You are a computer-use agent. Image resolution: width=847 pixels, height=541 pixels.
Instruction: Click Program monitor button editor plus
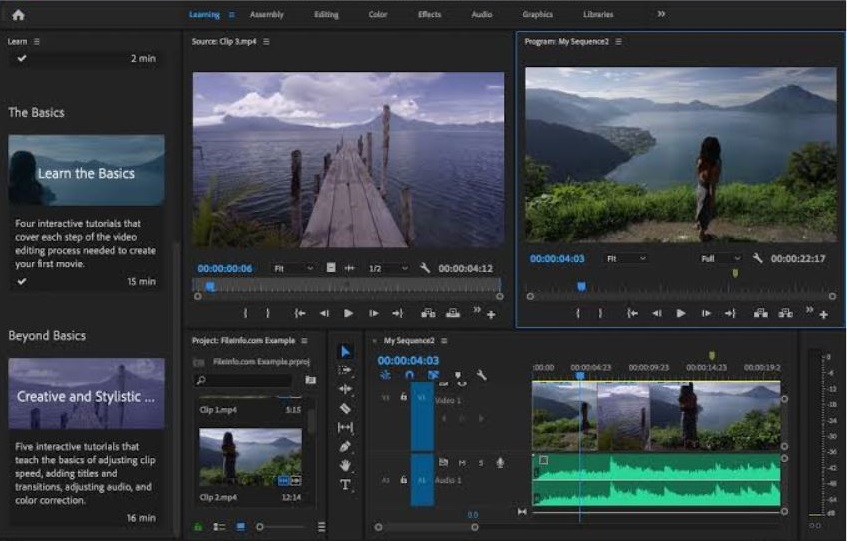[x=823, y=314]
